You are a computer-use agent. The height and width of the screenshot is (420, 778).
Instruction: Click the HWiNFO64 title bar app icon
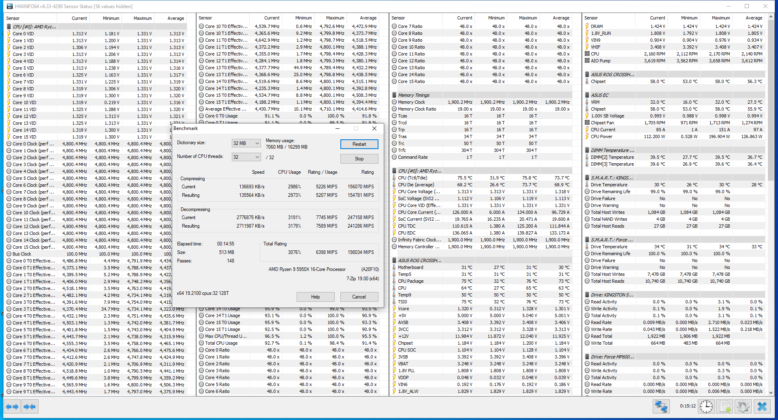tap(9, 6)
